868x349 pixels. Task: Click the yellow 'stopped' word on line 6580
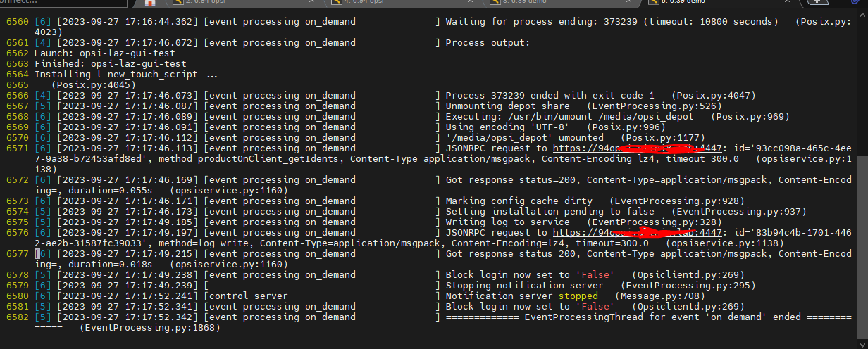click(578, 296)
